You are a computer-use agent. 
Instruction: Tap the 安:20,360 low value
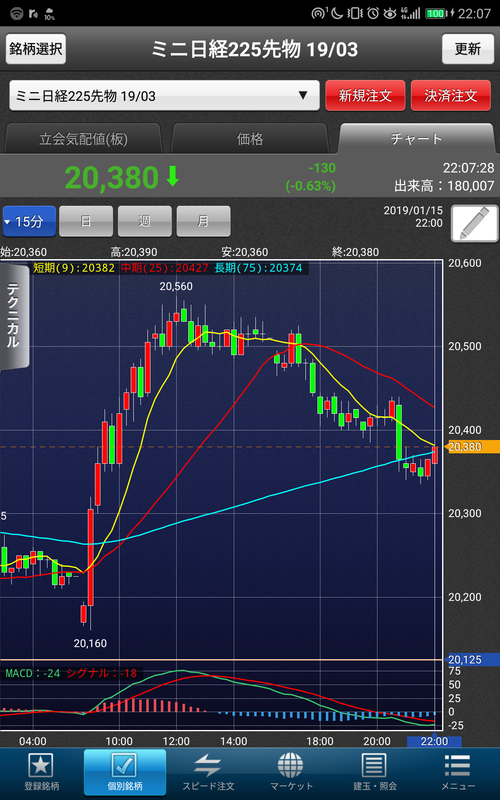pyautogui.click(x=244, y=252)
